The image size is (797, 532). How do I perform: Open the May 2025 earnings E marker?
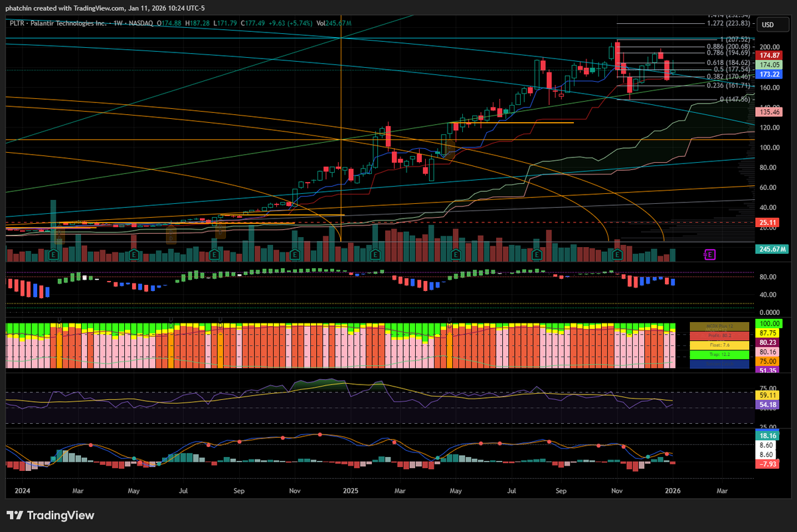point(456,254)
